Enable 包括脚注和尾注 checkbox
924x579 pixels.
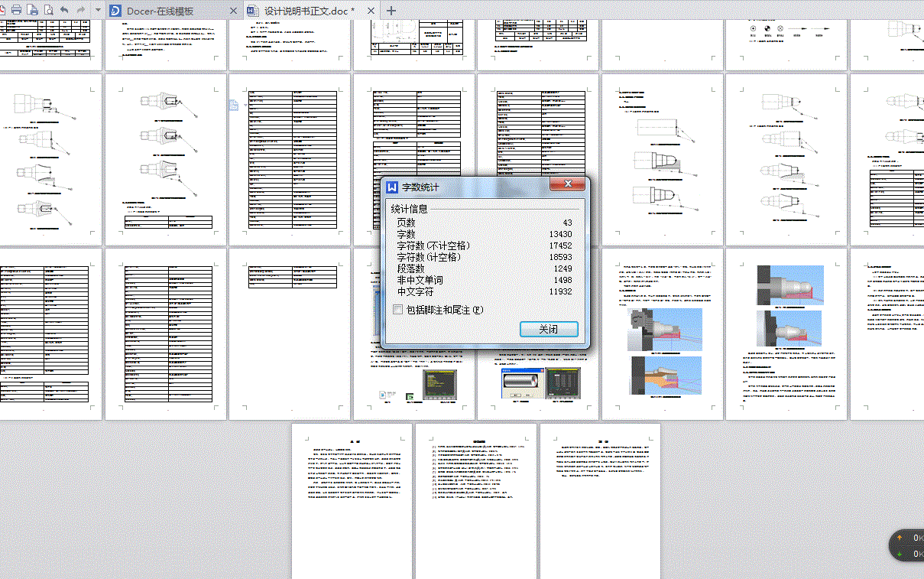(x=397, y=310)
